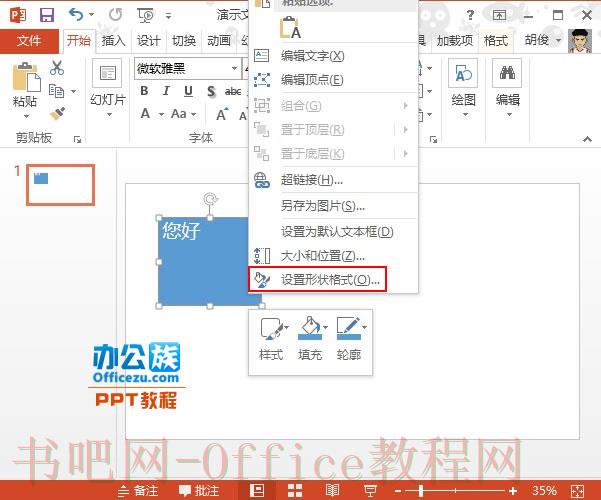Select 超链接(H)... menu entry
The image size is (601, 500).
(x=333, y=179)
